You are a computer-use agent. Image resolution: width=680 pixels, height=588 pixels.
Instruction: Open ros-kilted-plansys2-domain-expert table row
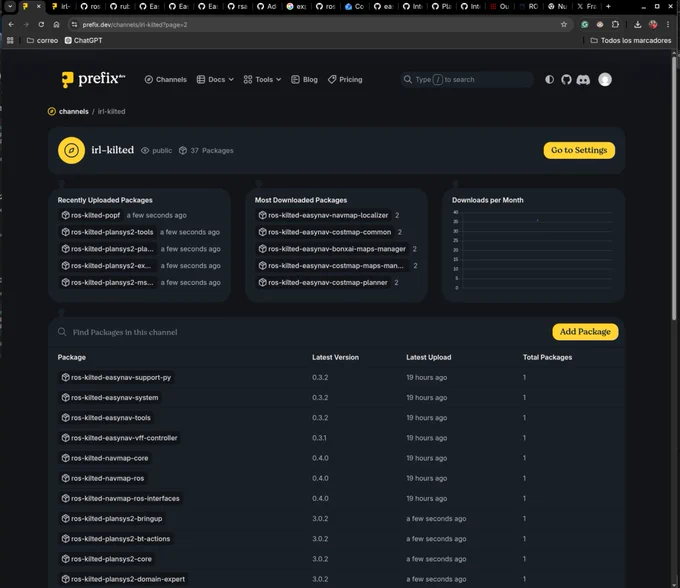336,579
